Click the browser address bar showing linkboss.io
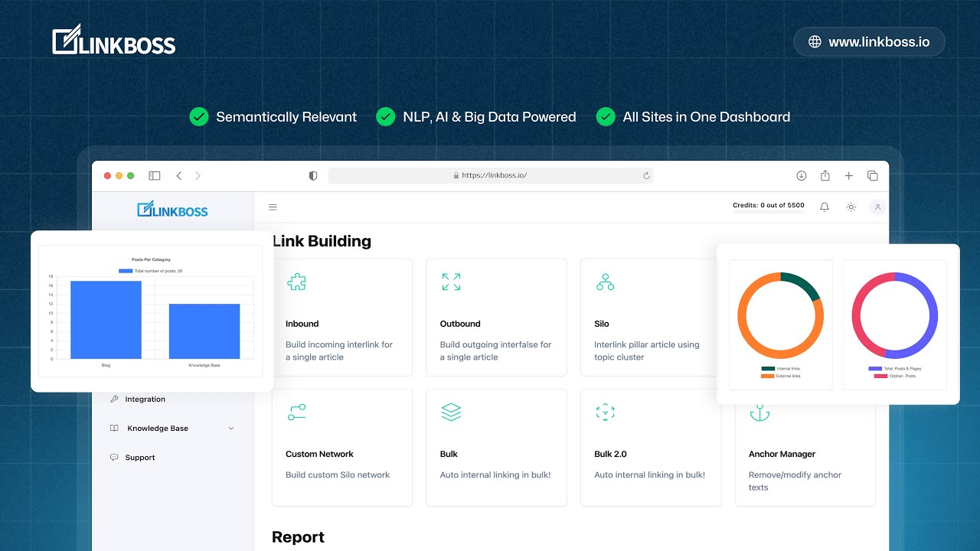 (490, 175)
